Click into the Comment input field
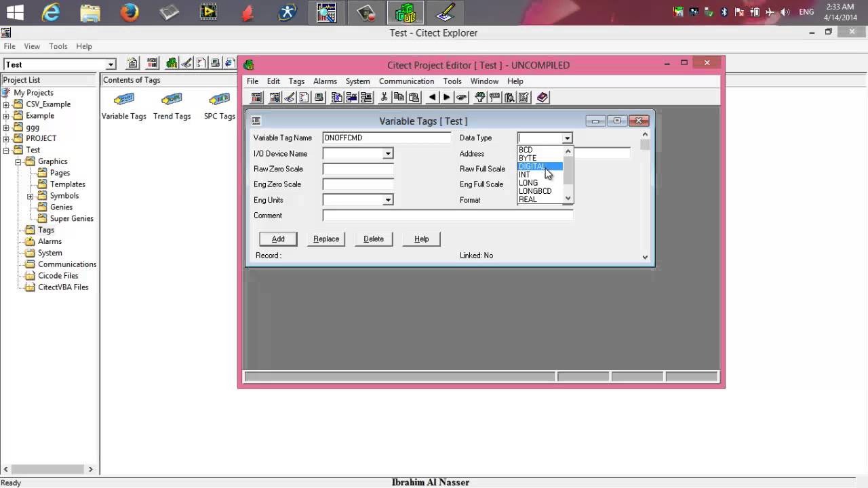Image resolution: width=868 pixels, height=488 pixels. [x=448, y=216]
